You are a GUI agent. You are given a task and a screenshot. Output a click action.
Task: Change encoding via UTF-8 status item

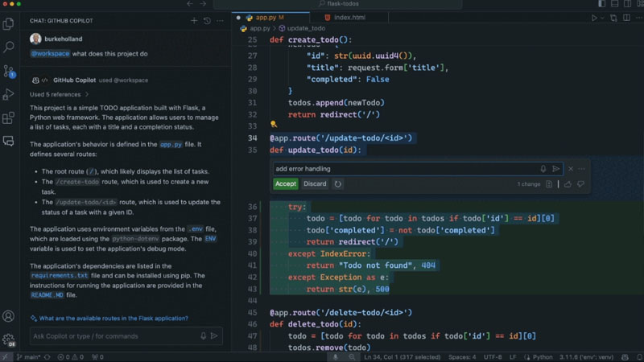tap(493, 356)
